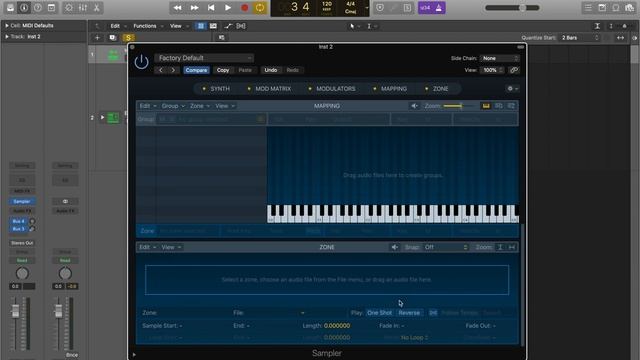Viewport: 640px width, 360px height.
Task: Toggle the Mapping pane preview speaker icon
Action: pyautogui.click(x=414, y=106)
